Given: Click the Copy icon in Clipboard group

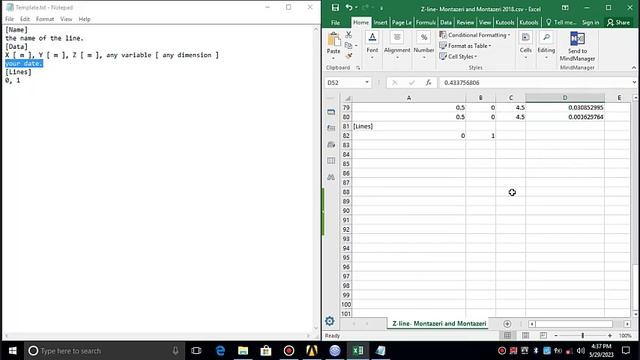Looking at the screenshot, I should pos(348,45).
